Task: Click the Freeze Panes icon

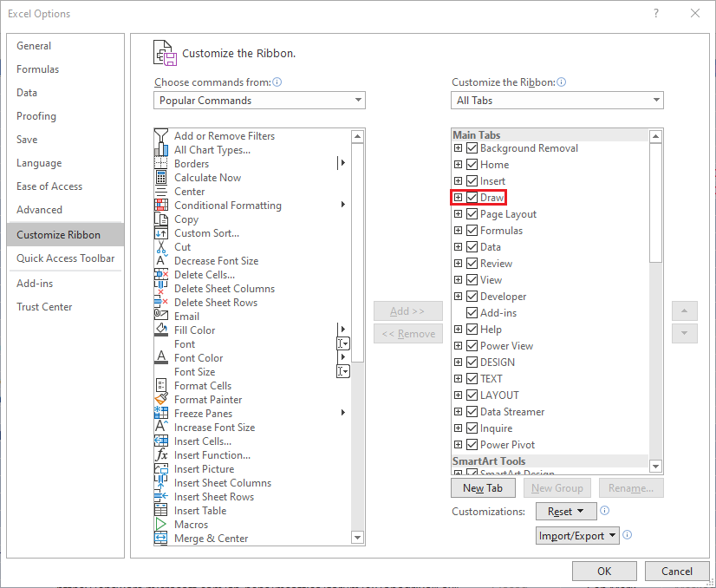Action: click(160, 414)
